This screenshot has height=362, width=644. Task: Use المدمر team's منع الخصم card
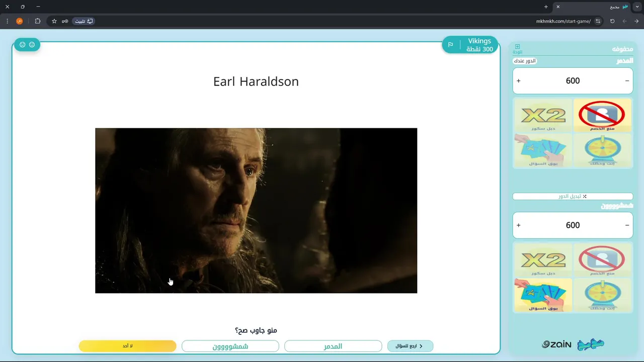[602, 115]
